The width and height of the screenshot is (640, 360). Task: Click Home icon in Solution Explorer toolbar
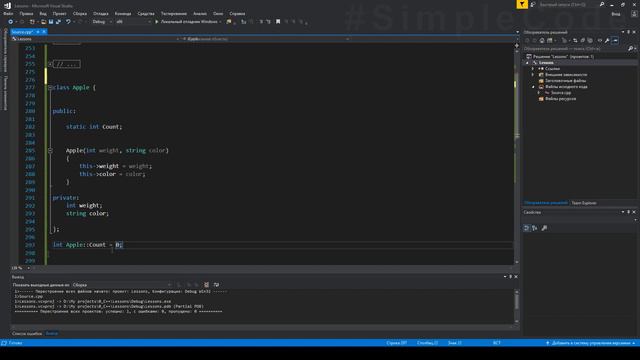click(542, 40)
